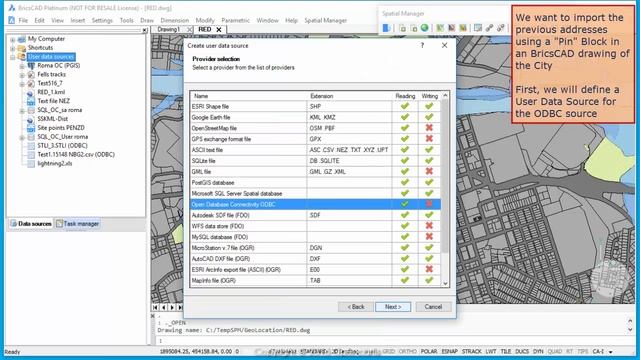Open the Spatial Manager menu
Screen dimensions: 640x360
click(x=325, y=20)
